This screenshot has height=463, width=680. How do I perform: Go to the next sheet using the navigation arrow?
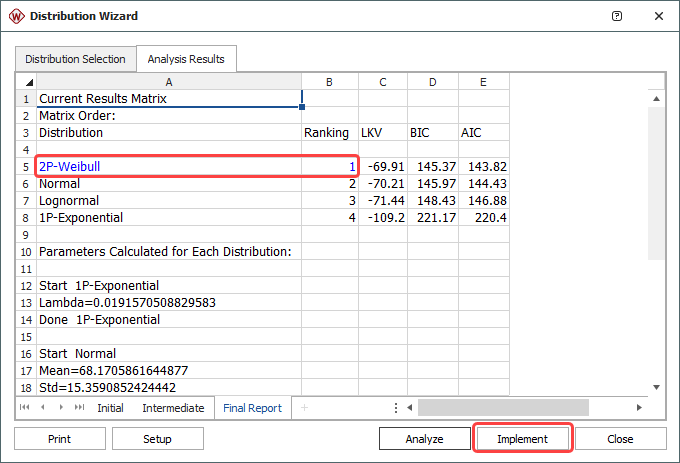[x=62, y=408]
